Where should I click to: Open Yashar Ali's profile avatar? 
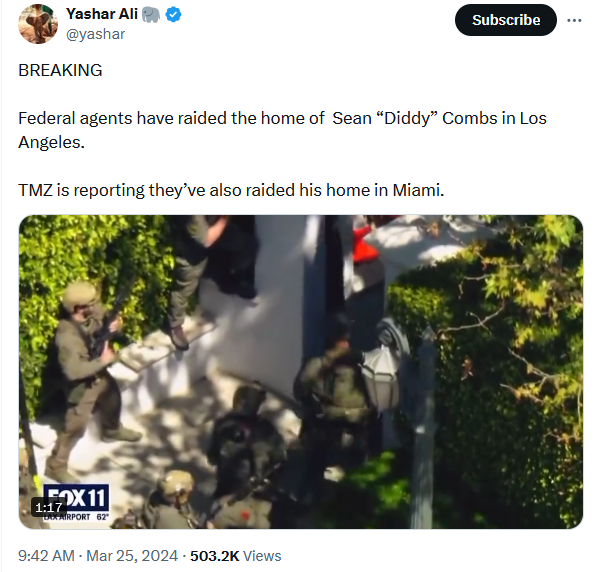pyautogui.click(x=38, y=24)
